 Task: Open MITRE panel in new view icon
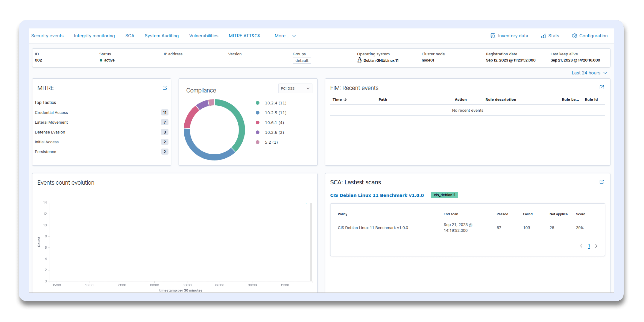click(165, 88)
